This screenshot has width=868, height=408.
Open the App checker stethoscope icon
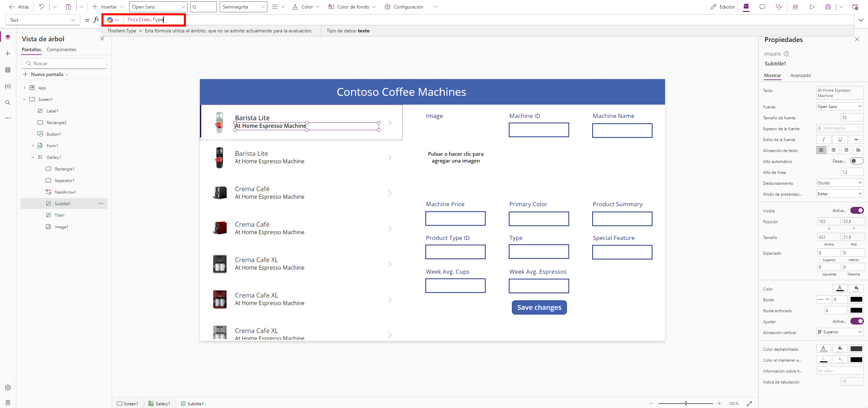779,7
